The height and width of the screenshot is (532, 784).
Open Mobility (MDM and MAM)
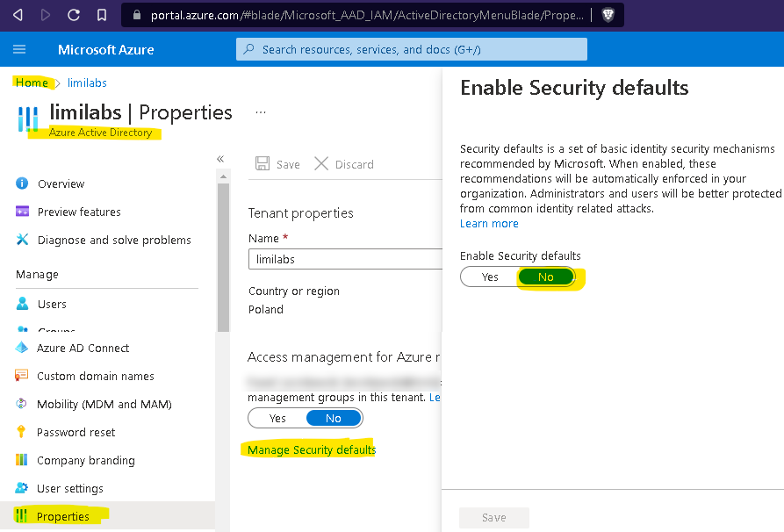click(104, 404)
